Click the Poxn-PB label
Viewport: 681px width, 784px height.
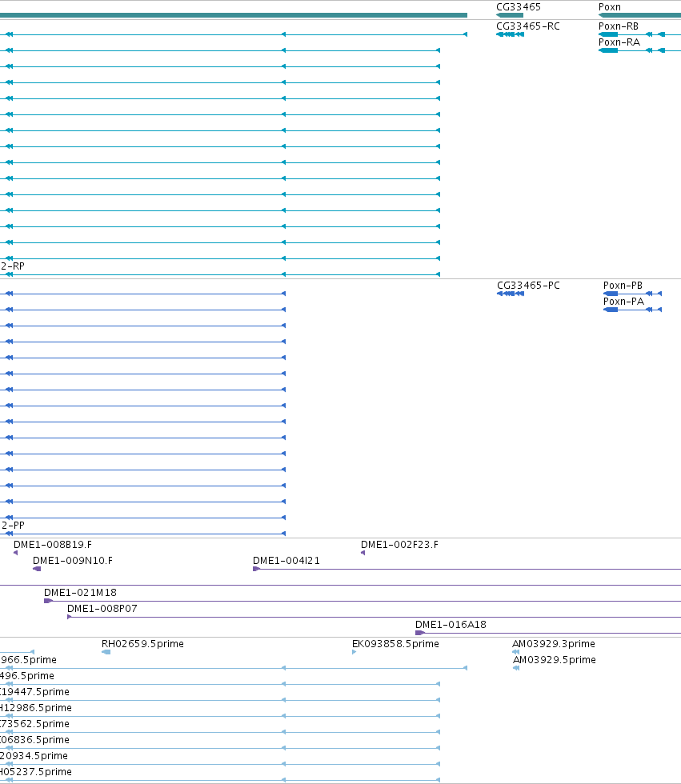[x=623, y=285]
